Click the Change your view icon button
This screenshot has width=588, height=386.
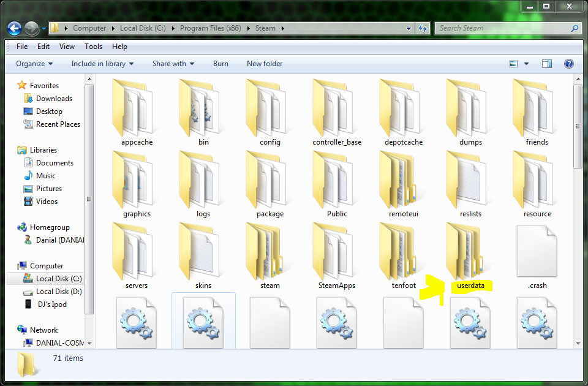coord(513,64)
